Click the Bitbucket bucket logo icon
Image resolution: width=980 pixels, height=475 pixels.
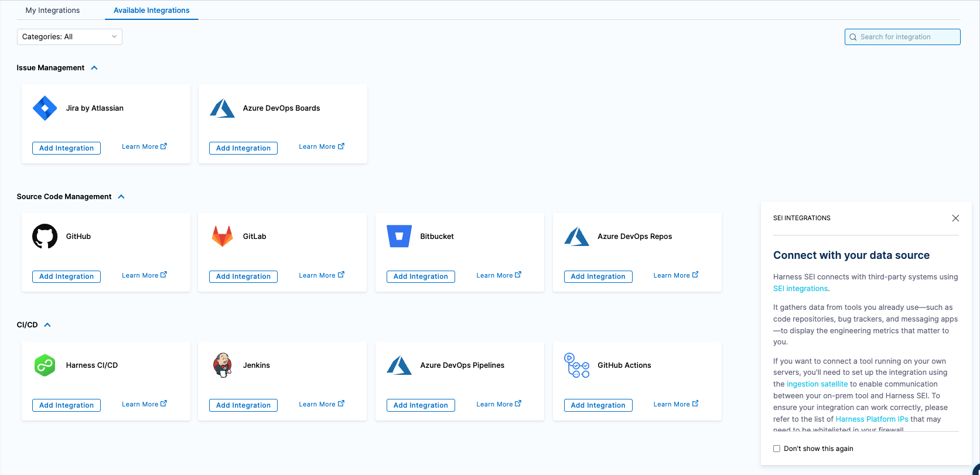[x=399, y=237]
